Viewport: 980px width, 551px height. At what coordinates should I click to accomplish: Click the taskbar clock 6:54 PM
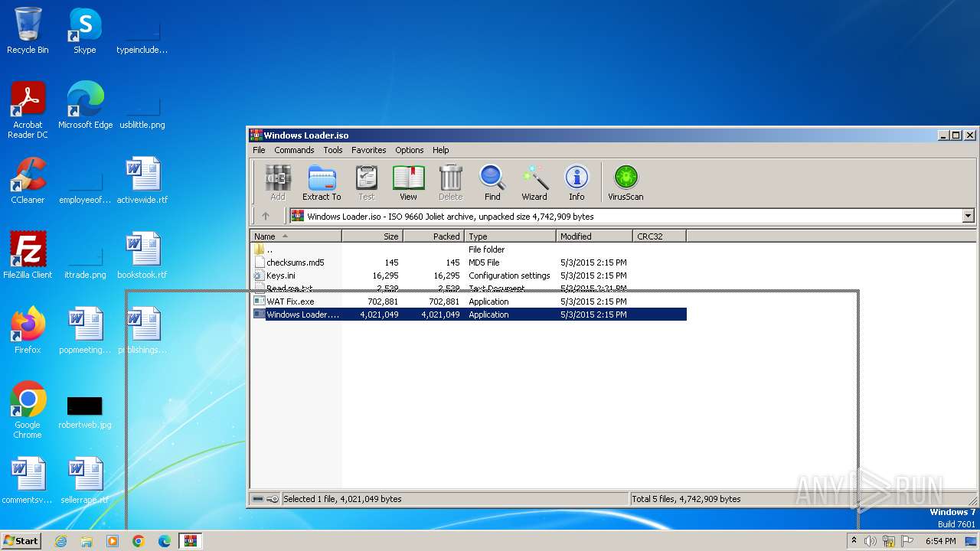(940, 541)
